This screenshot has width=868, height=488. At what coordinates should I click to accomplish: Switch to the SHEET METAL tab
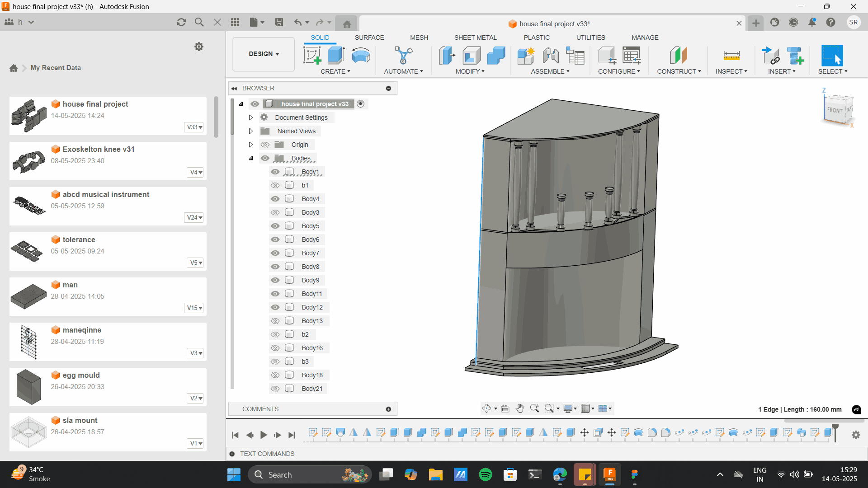(x=475, y=38)
